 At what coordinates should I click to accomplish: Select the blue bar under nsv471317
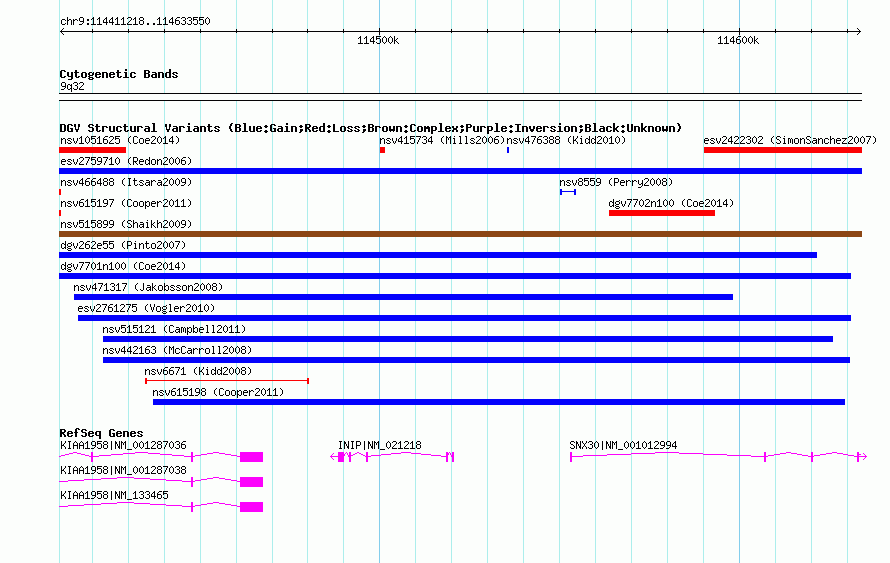point(404,297)
